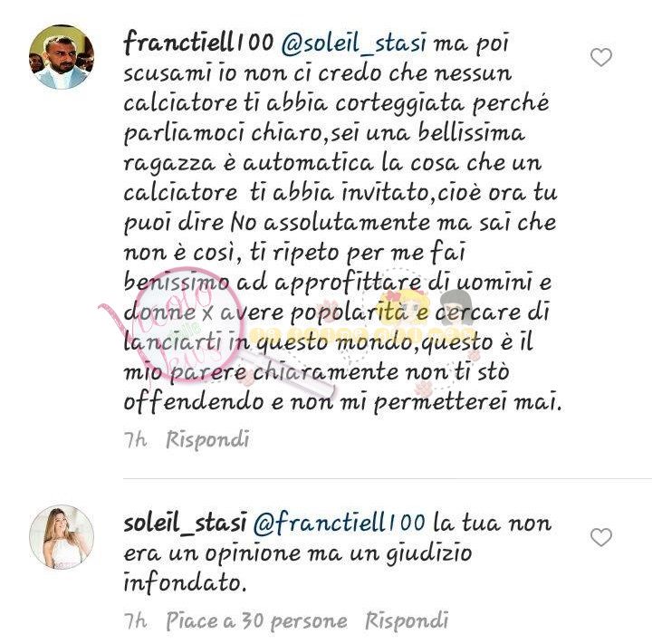652x644 pixels.
Task: Click the franctiell100 username on first comment
Action: coord(198,42)
